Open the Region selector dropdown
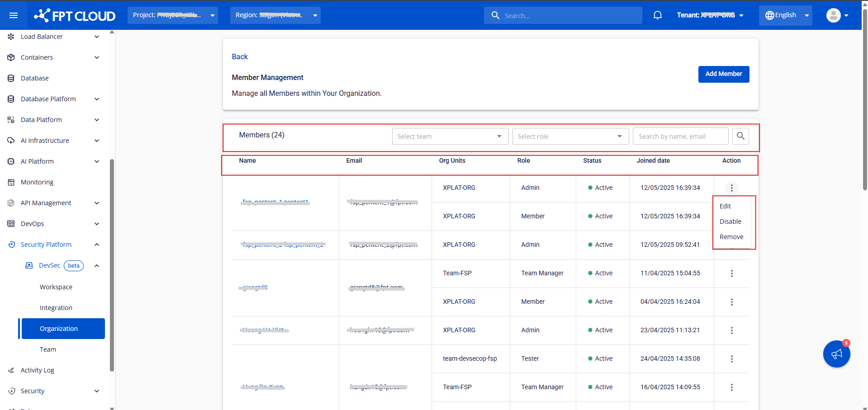Viewport: 868px width, 410px height. 275,15
